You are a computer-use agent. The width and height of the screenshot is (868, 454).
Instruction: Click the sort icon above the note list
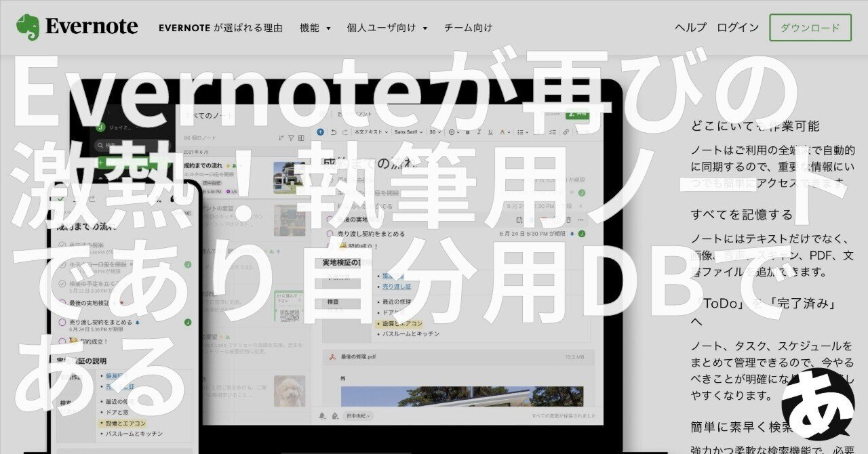click(x=281, y=138)
